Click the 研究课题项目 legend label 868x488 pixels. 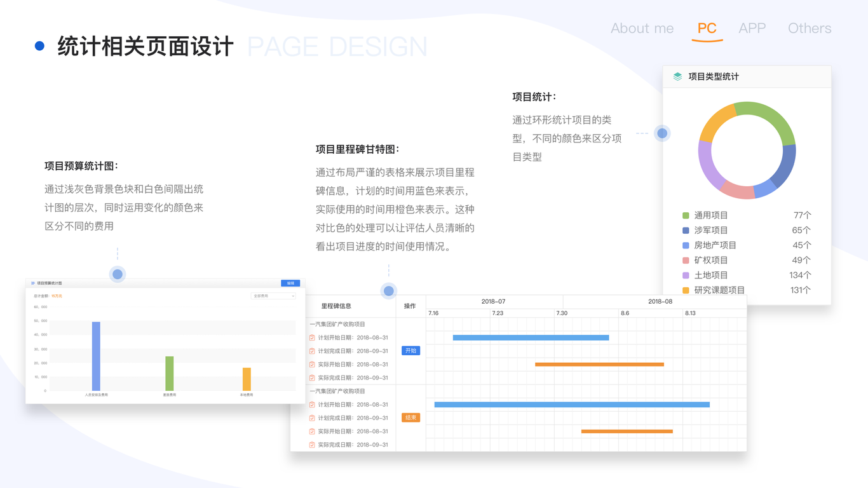(x=719, y=290)
